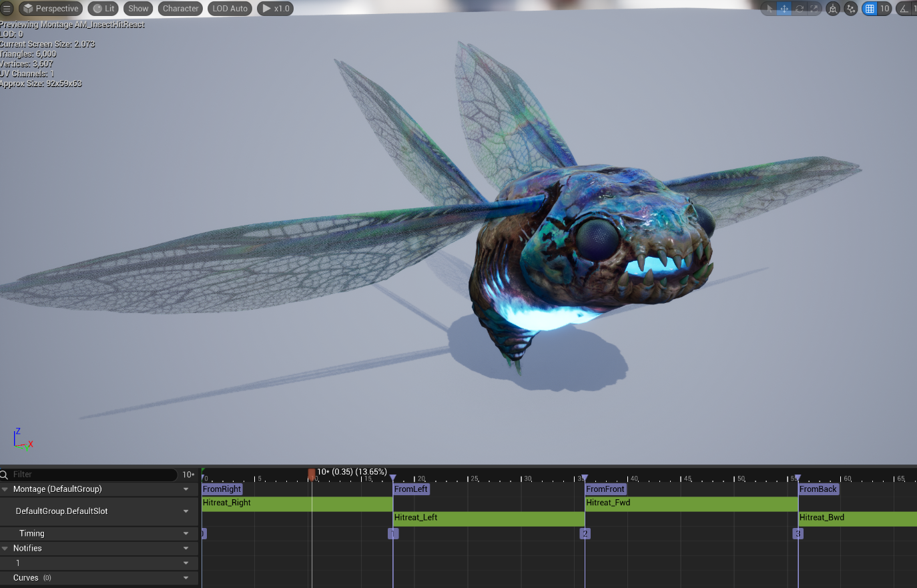Toggle surface snapping icon

click(x=850, y=9)
